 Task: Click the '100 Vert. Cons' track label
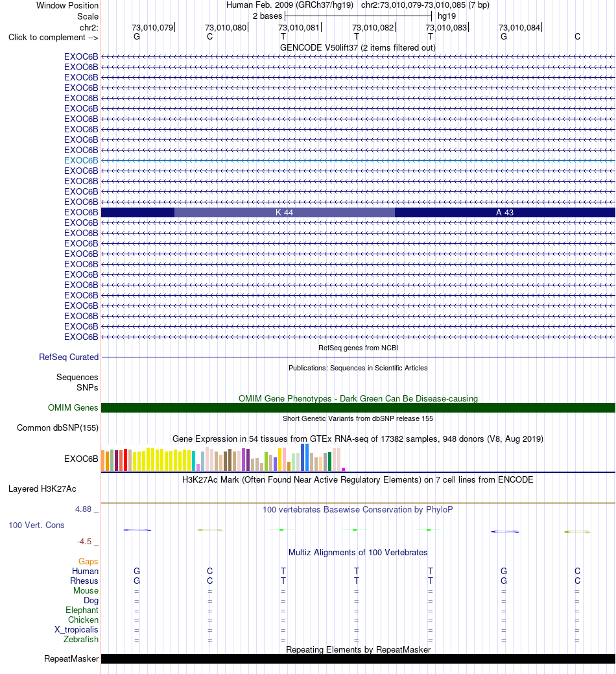(36, 525)
